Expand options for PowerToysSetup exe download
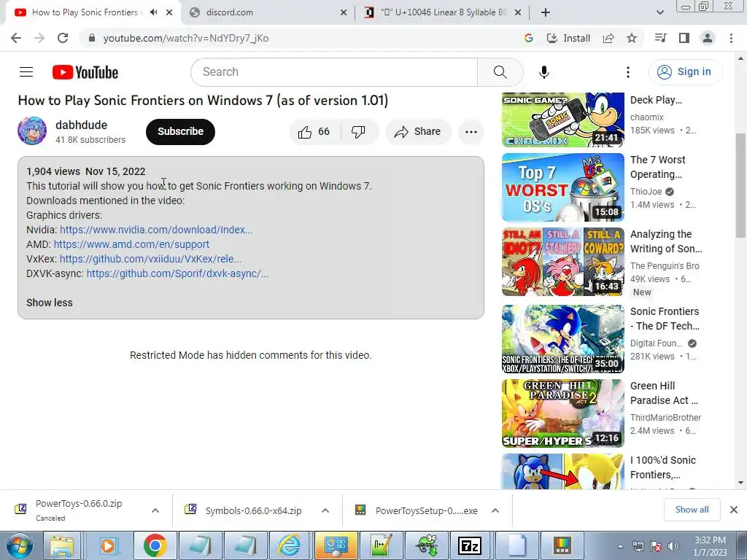Image resolution: width=747 pixels, height=560 pixels. click(495, 510)
